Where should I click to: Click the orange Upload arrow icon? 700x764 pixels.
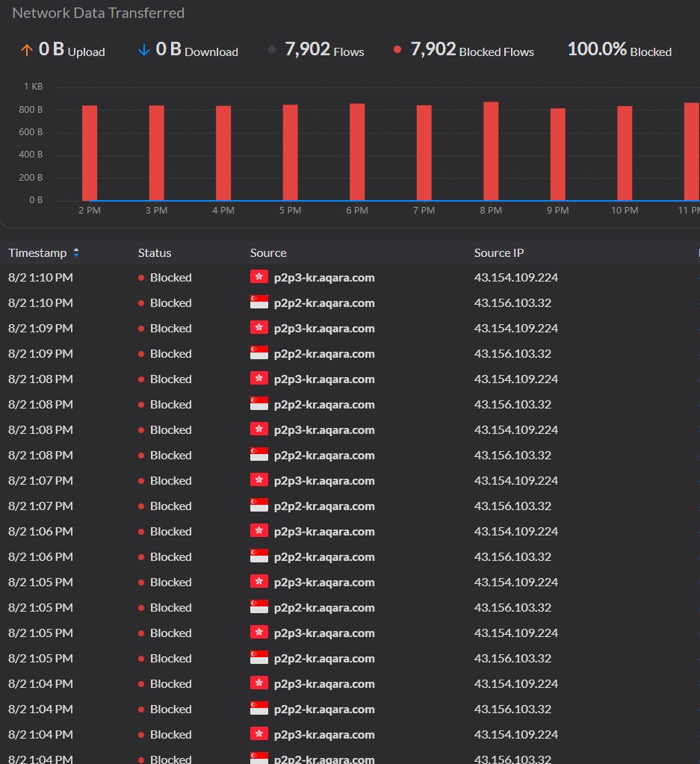[26, 50]
